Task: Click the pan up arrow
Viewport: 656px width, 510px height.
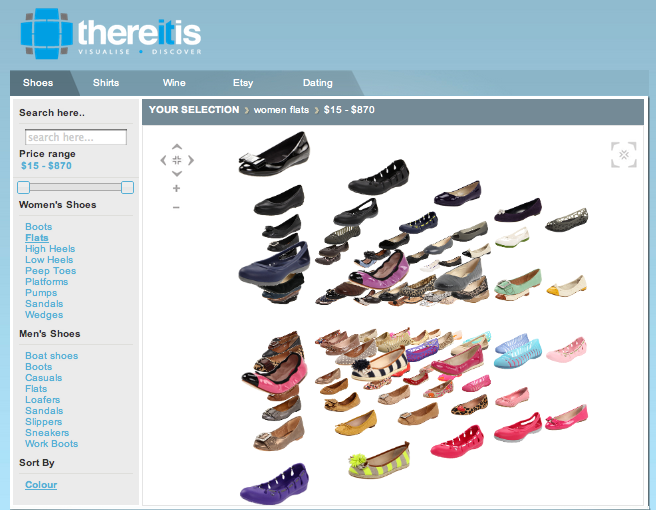Action: pos(177,146)
